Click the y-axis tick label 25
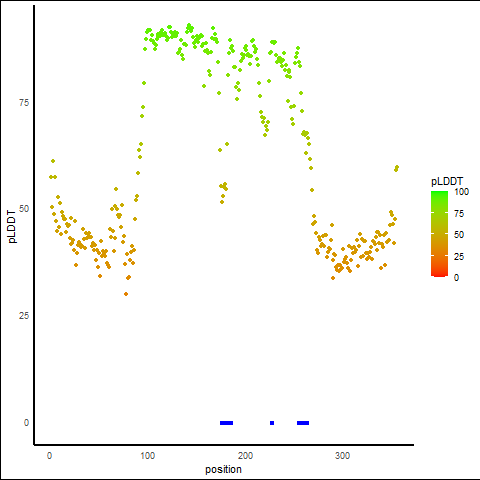The height and width of the screenshot is (480, 480). (x=24, y=316)
